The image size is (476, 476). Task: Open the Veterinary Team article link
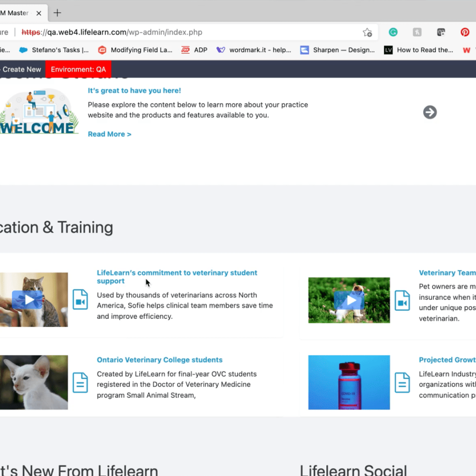[447, 273]
